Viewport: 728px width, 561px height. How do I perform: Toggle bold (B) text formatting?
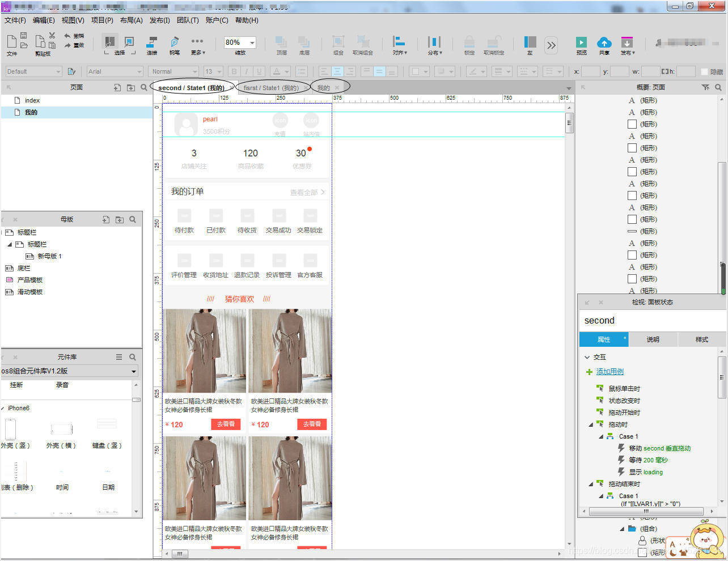point(234,71)
